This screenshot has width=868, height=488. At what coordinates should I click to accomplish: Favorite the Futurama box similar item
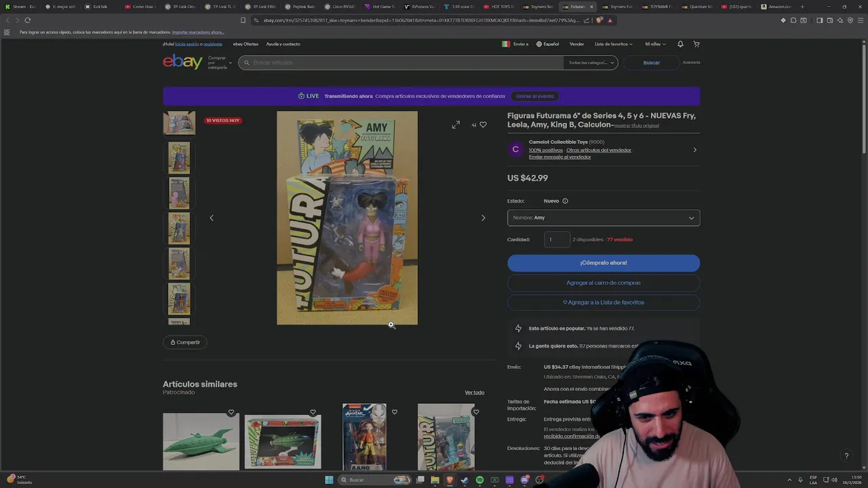click(476, 412)
